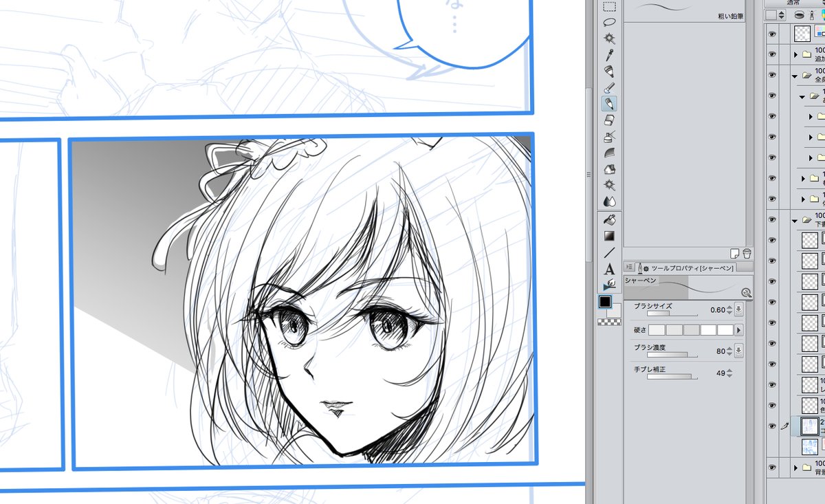This screenshot has width=825, height=504.
Task: Select the Text tool
Action: 609,270
